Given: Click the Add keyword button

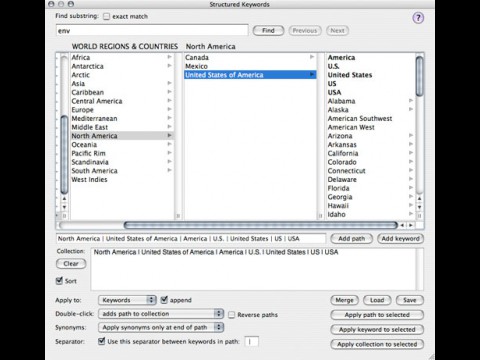Looking at the screenshot, I should (400, 239).
